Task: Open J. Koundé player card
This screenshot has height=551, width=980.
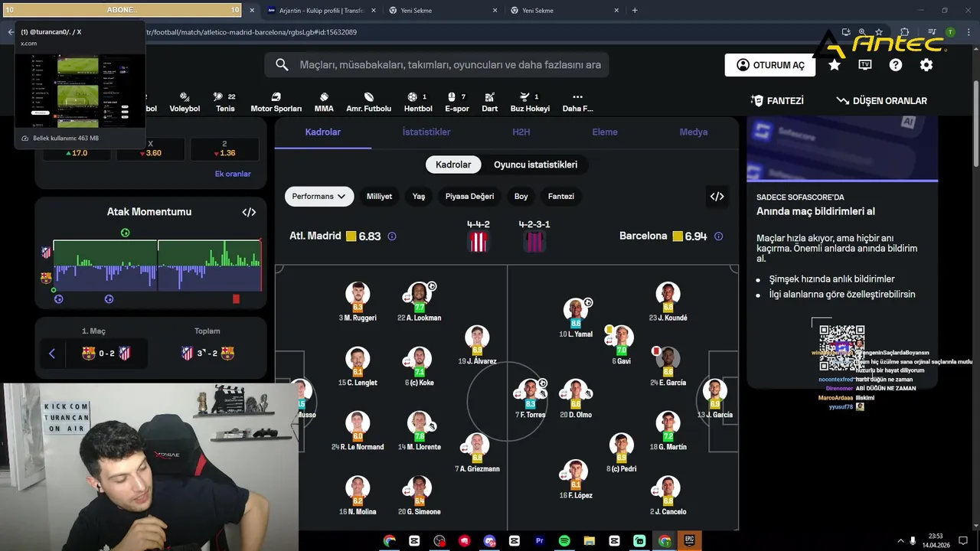Action: (668, 302)
